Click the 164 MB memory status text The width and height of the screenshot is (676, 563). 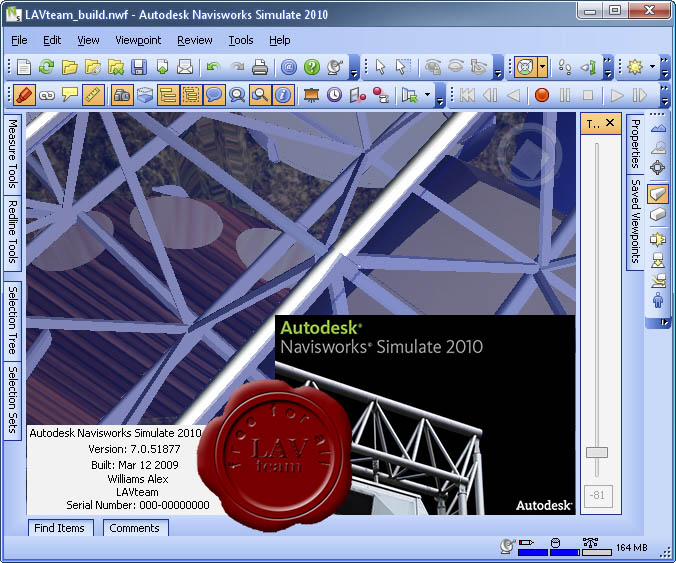(x=632, y=547)
